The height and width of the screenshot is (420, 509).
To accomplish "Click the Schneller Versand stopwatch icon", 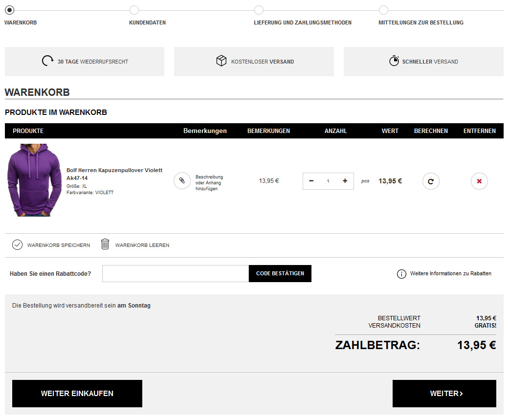I will [x=394, y=61].
